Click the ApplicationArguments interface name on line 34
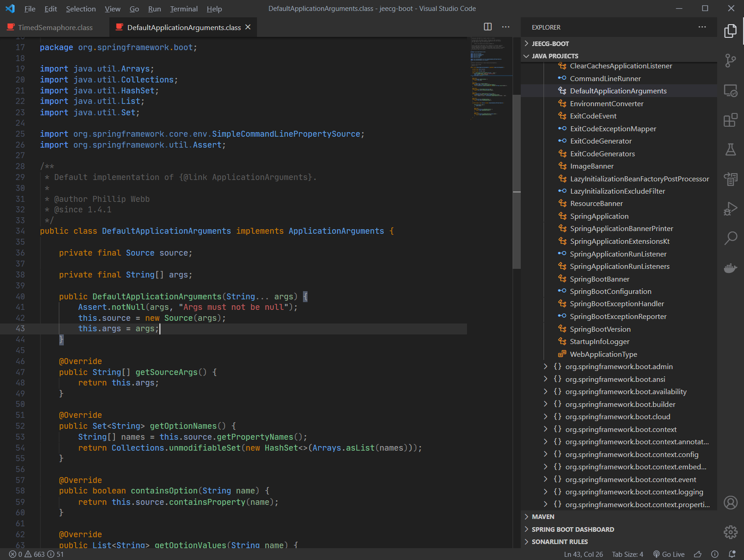The height and width of the screenshot is (560, 744). 336,231
